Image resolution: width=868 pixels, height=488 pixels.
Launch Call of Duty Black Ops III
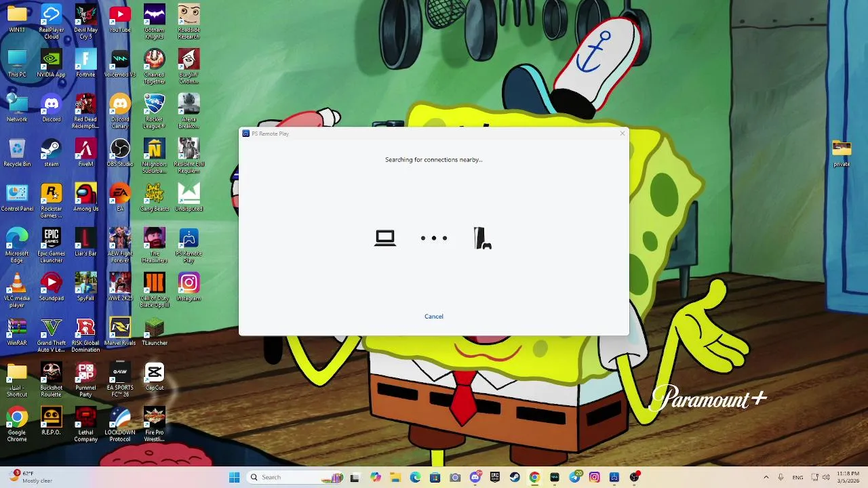(x=154, y=290)
